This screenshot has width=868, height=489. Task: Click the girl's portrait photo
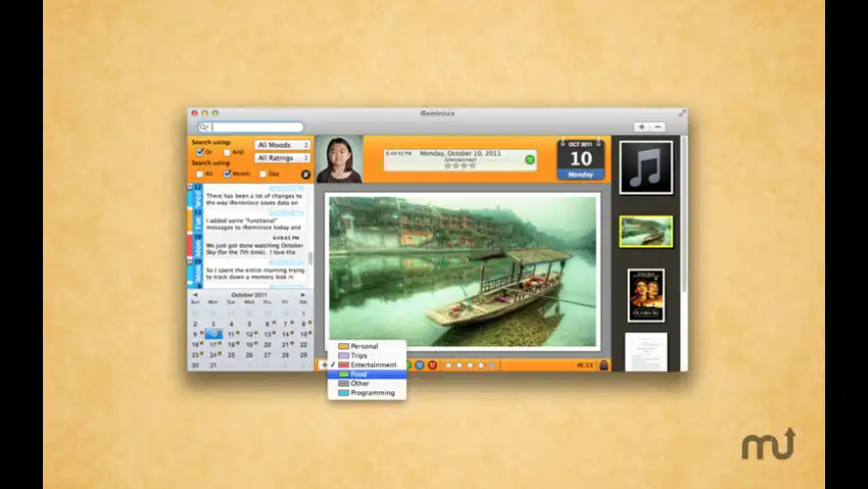(x=339, y=159)
